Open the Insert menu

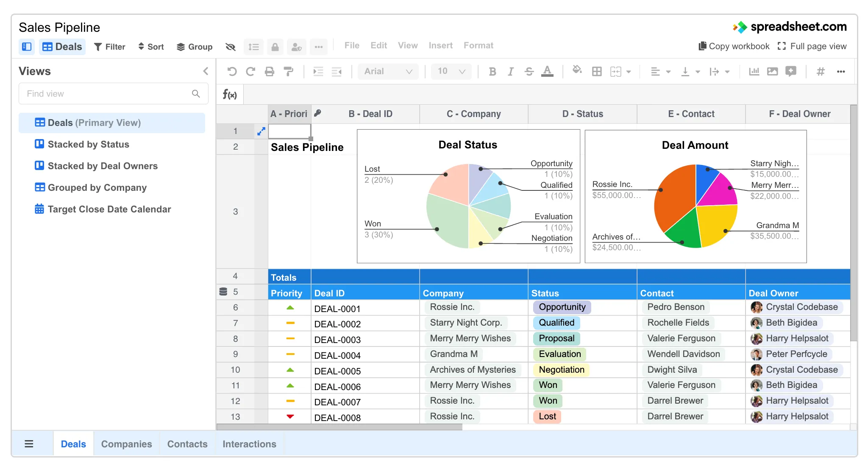click(x=440, y=45)
